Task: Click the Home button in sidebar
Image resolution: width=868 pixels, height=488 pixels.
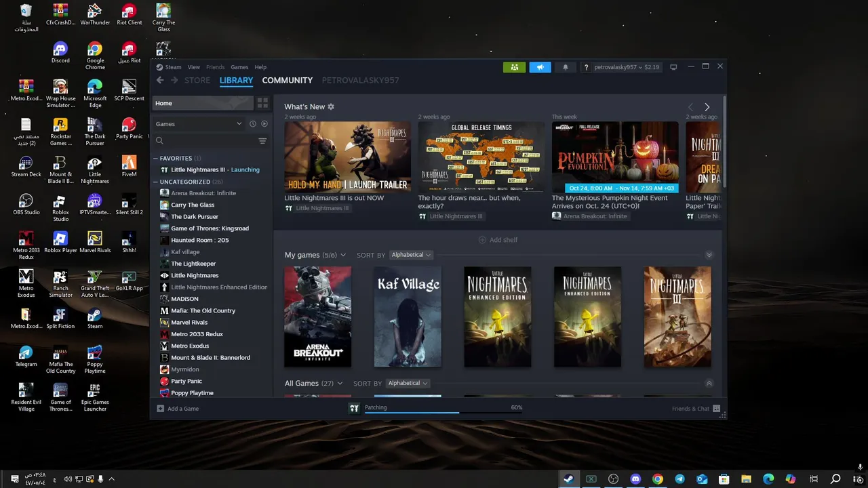Action: (x=203, y=103)
